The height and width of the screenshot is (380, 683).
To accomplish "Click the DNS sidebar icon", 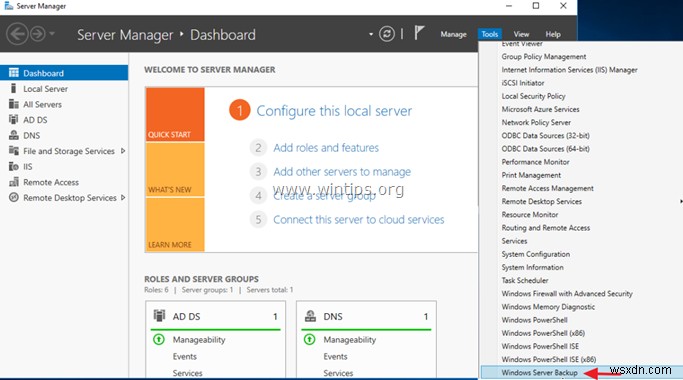I will 14,135.
